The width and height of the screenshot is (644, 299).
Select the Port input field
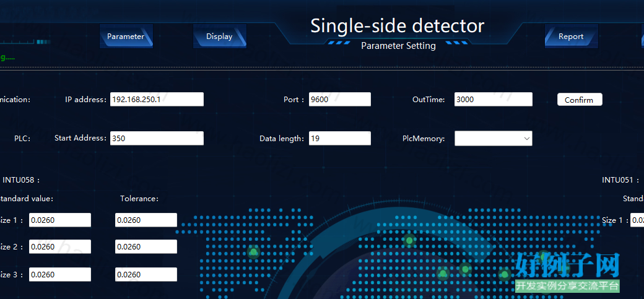tap(340, 100)
